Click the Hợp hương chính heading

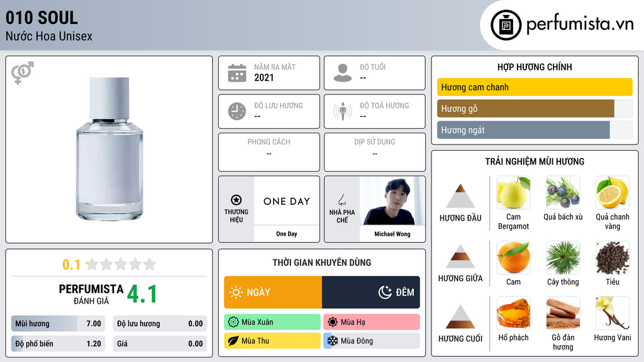coord(535,67)
